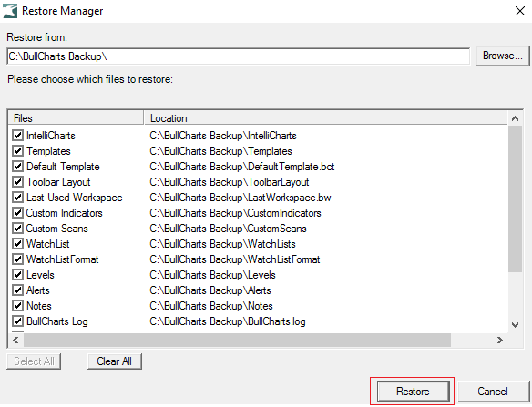The width and height of the screenshot is (532, 407).
Task: Uncheck the IntelliCharts checkbox
Action: click(x=17, y=136)
